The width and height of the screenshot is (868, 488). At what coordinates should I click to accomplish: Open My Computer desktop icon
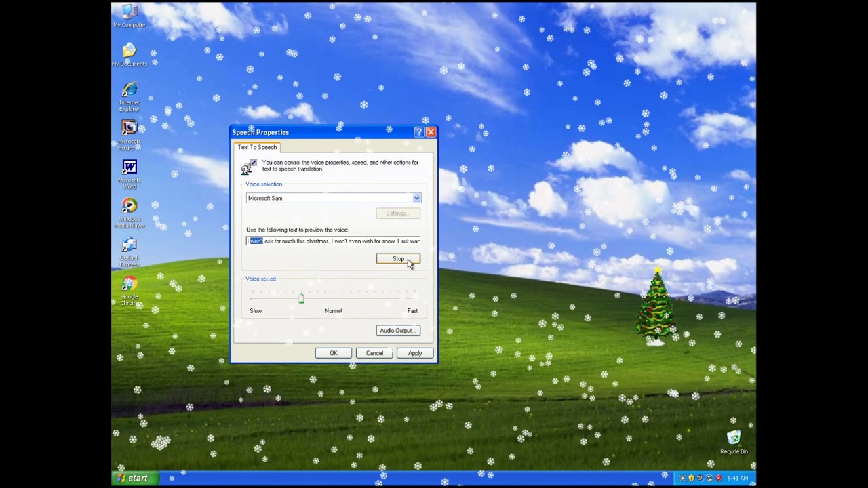click(129, 16)
